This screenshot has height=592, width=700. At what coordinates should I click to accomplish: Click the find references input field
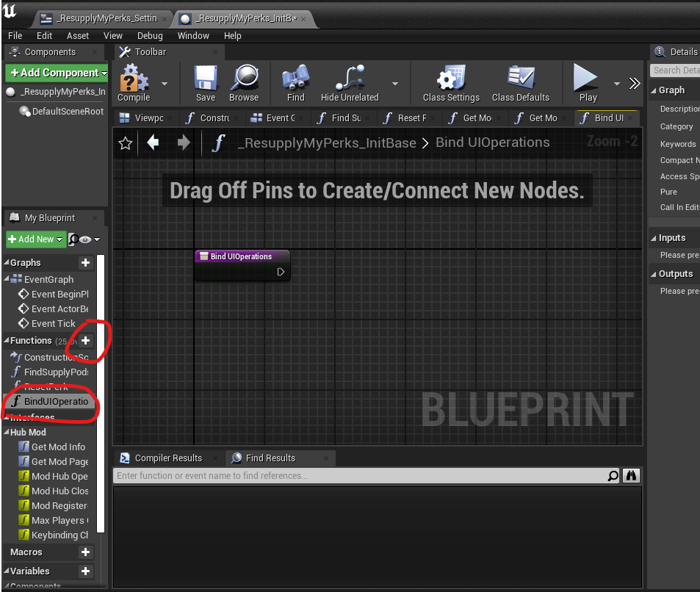(359, 476)
